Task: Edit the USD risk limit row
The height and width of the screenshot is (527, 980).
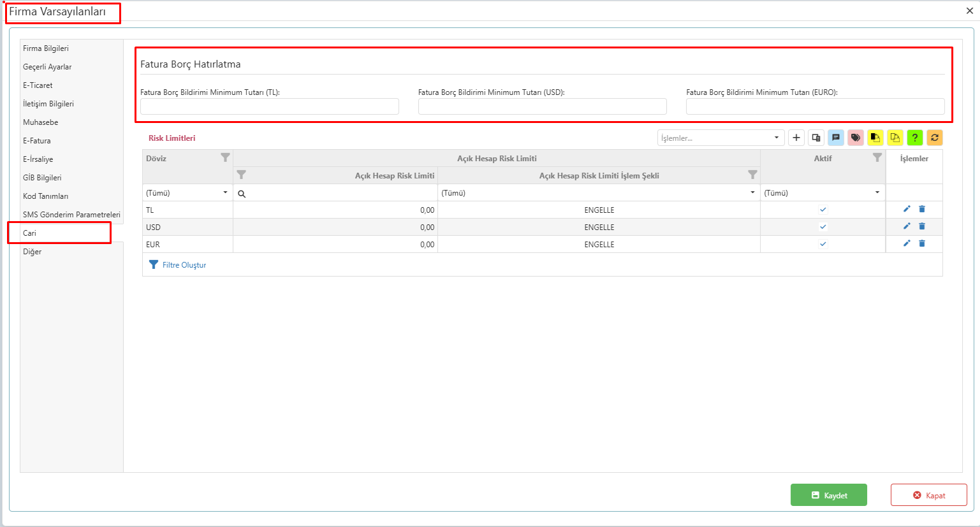Action: (x=907, y=226)
